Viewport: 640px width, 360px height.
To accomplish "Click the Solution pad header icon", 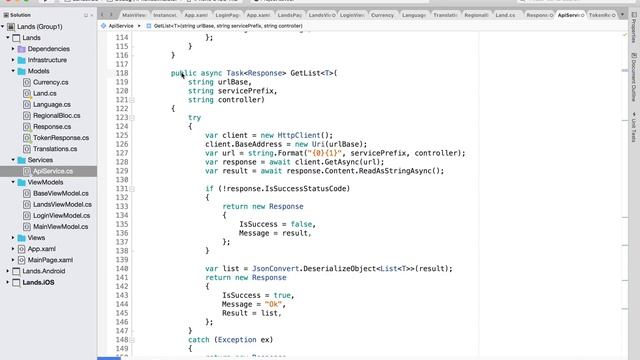I will [x=6, y=15].
